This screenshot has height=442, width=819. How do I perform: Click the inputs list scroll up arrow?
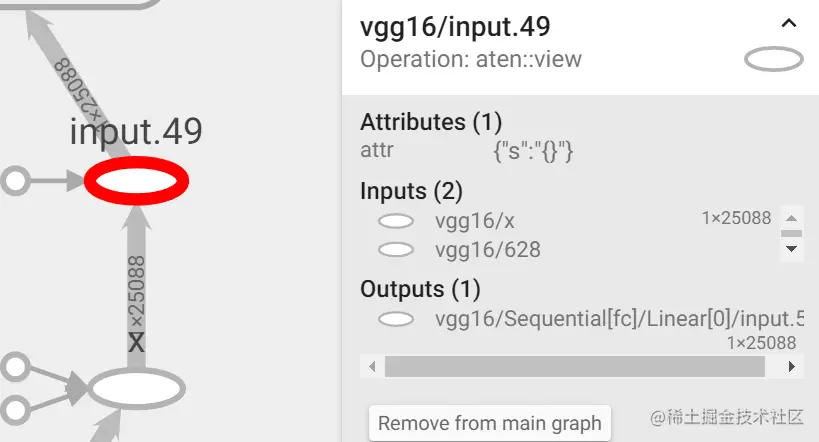coord(791,218)
